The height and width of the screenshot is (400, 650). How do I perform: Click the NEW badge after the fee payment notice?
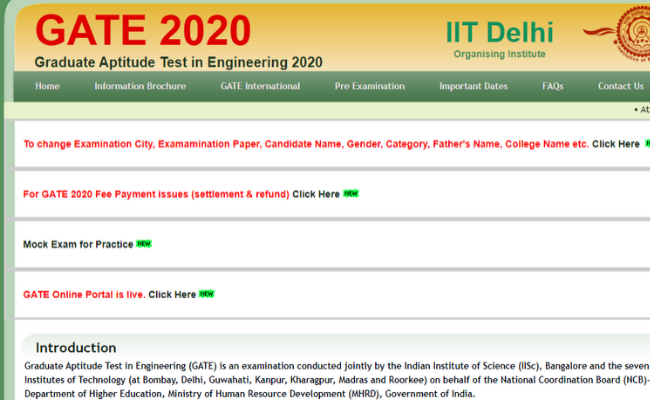[x=351, y=193]
